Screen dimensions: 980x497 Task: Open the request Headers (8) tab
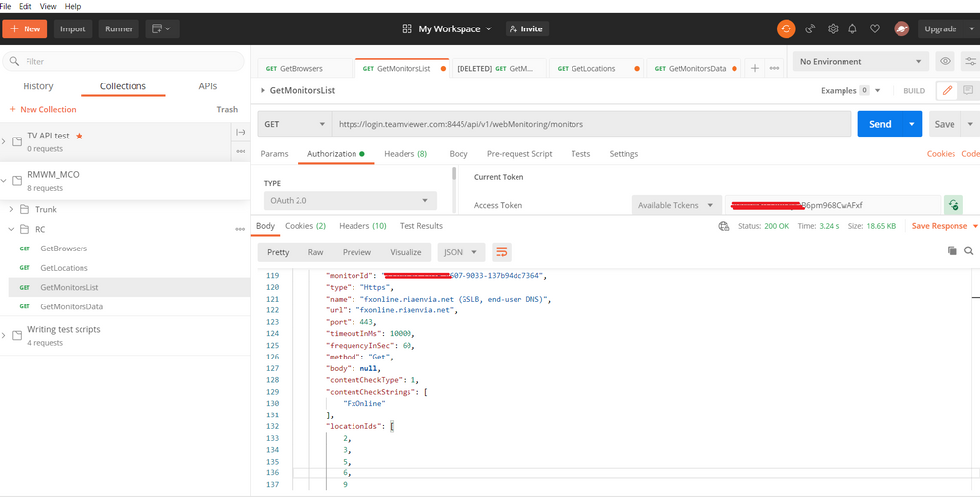[x=406, y=154]
